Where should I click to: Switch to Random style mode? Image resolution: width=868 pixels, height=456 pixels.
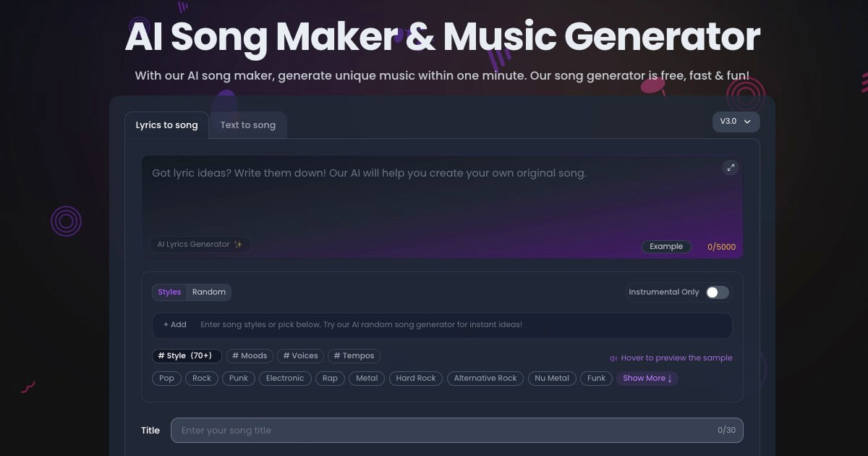point(208,292)
